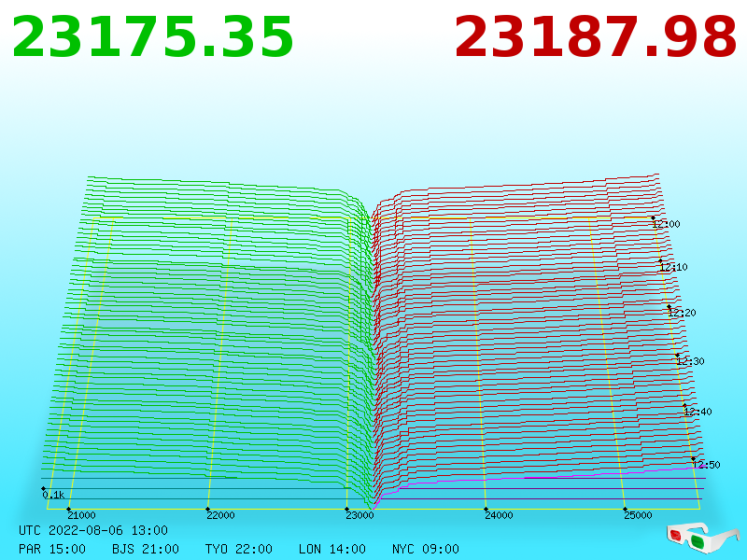Click the TYO 22:00 time label
Screen dimensions: 747x560
[x=239, y=549]
